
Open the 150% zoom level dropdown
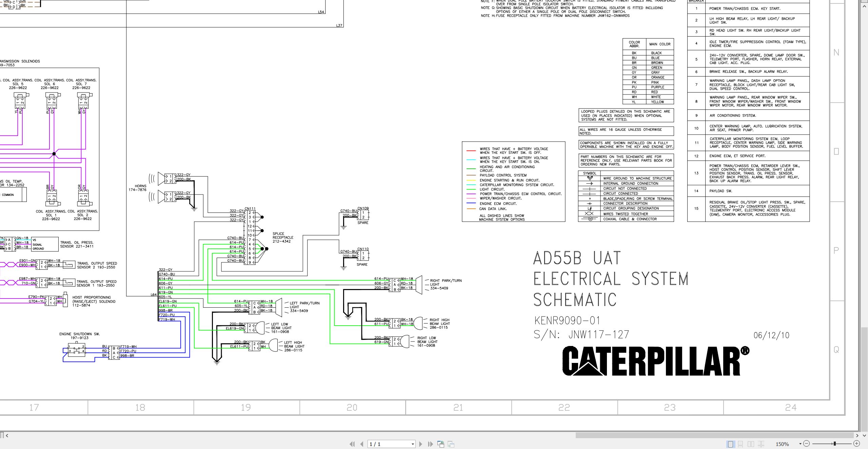[800, 444]
